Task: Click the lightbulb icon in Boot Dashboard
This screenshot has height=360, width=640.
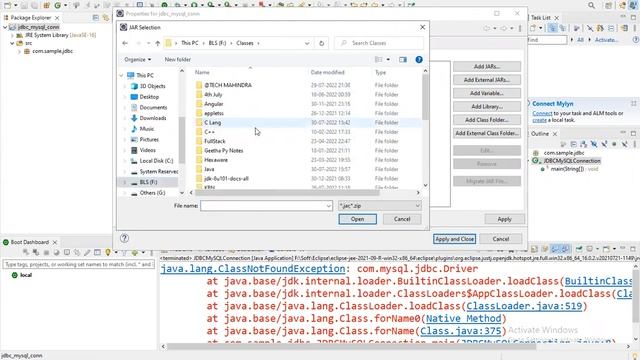Action: [x=108, y=253]
